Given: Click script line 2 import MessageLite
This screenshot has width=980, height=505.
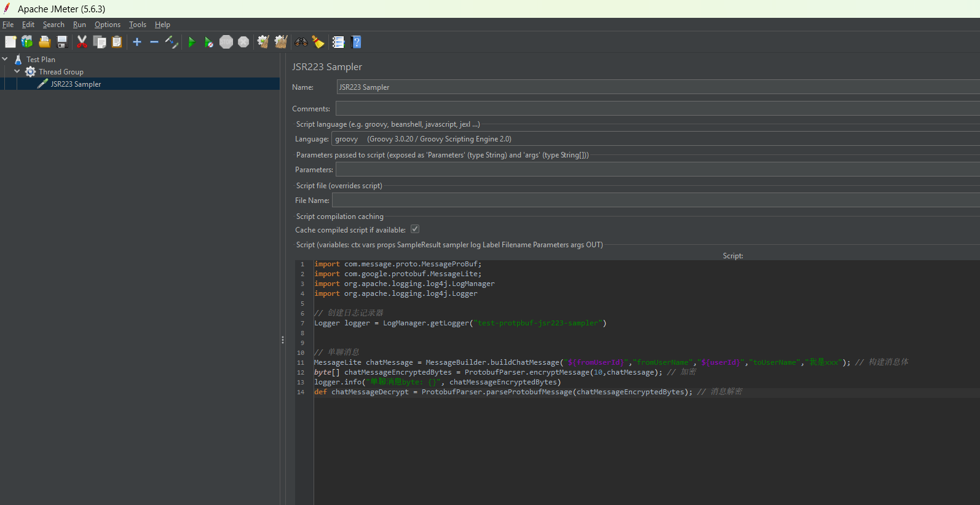Looking at the screenshot, I should coord(398,274).
